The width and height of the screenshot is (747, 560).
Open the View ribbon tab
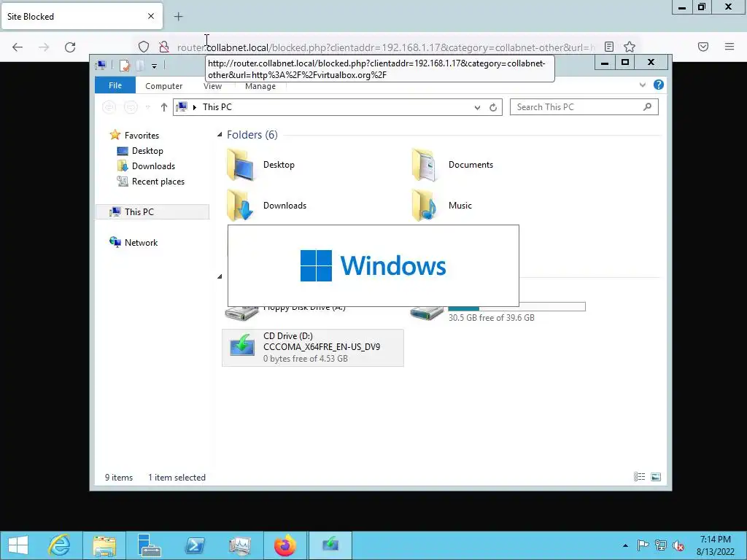click(x=212, y=86)
